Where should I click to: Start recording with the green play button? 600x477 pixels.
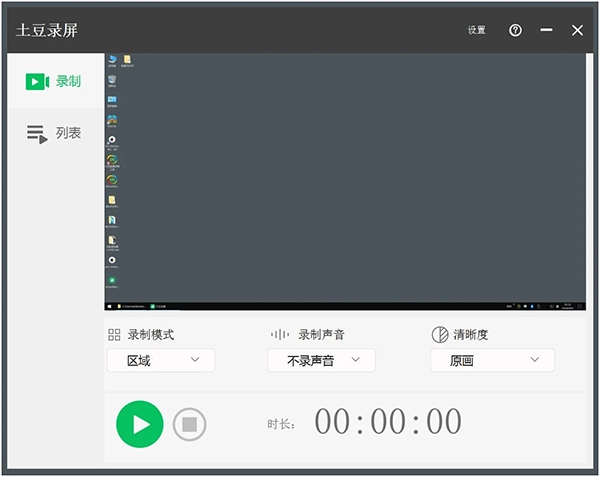pos(140,424)
